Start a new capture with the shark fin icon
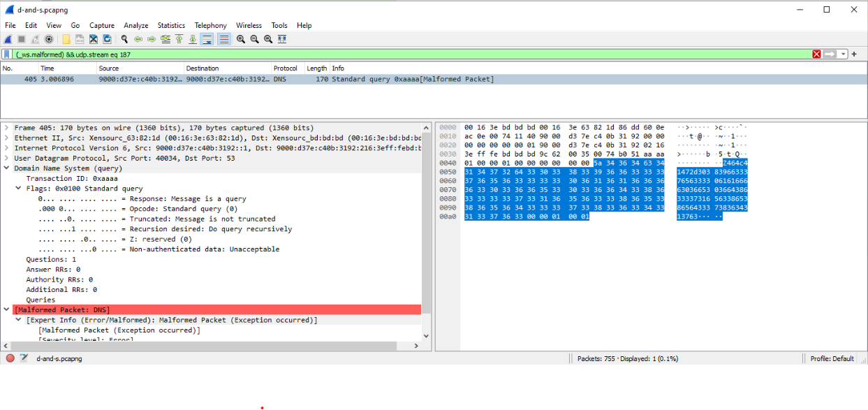 pos(7,39)
